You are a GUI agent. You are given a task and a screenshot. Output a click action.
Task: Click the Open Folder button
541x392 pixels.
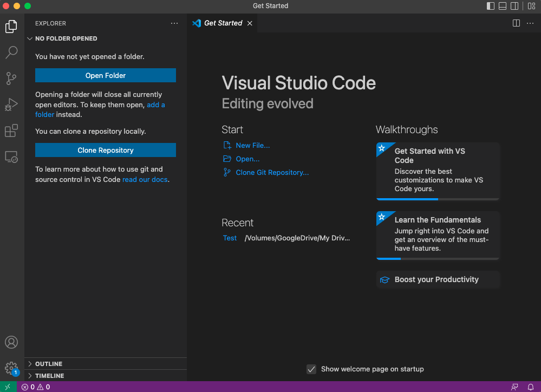pyautogui.click(x=105, y=75)
